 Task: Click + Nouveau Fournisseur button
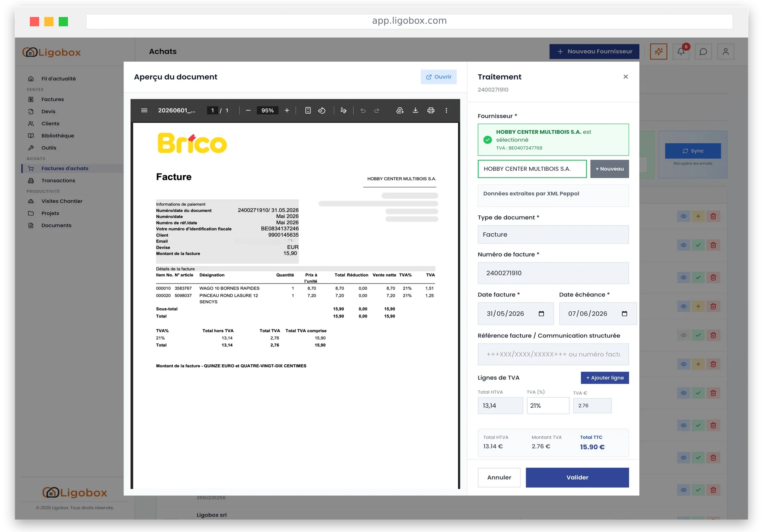[x=594, y=51]
